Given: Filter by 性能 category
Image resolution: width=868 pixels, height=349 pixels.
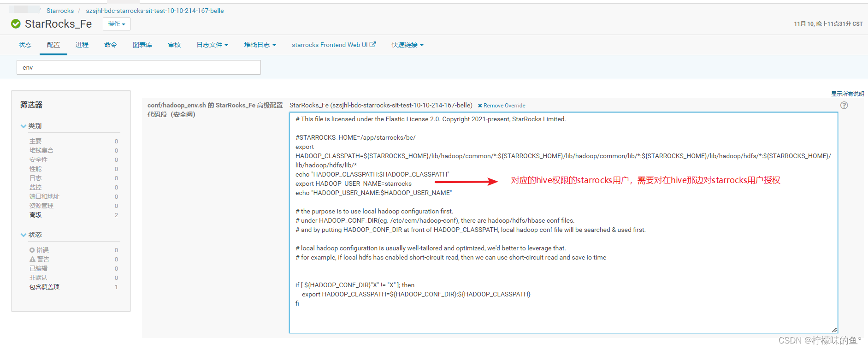Looking at the screenshot, I should 35,169.
